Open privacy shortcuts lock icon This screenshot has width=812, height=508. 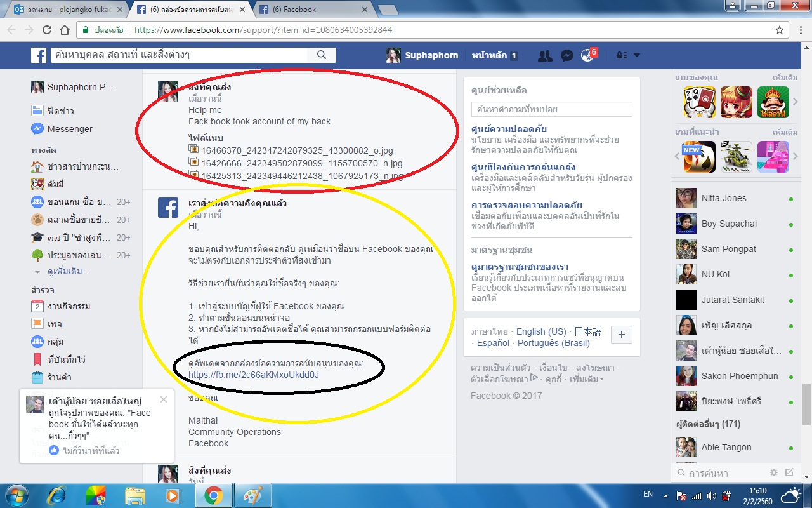point(622,55)
